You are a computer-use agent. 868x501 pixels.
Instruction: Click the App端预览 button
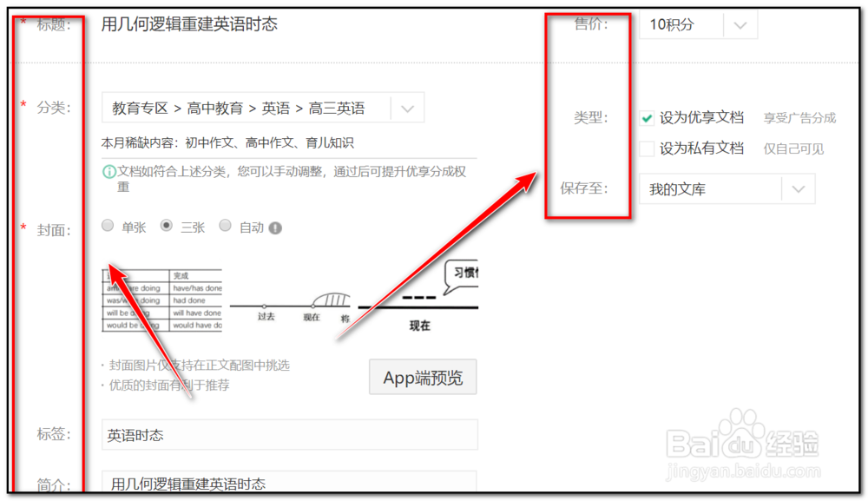click(423, 377)
